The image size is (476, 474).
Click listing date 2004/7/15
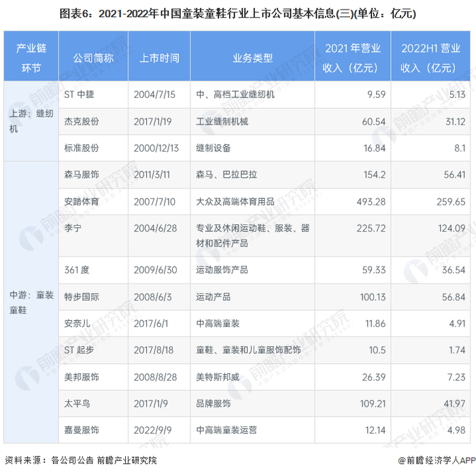(x=154, y=95)
